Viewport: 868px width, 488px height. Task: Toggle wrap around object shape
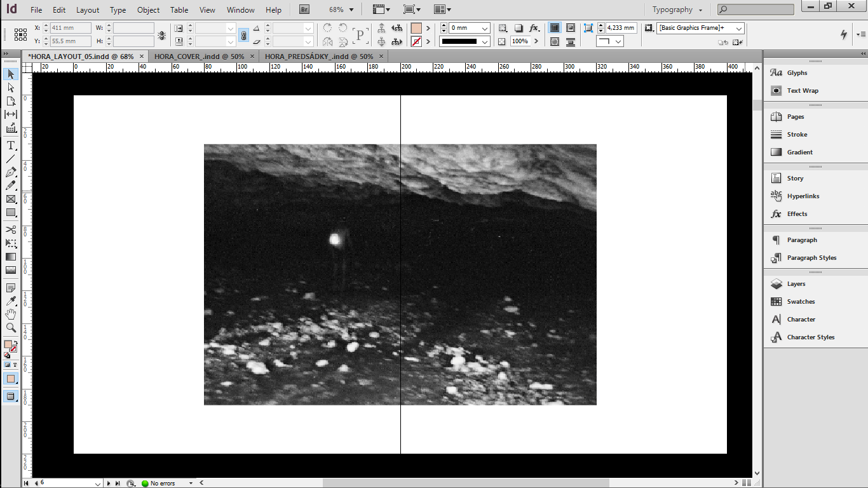[554, 42]
